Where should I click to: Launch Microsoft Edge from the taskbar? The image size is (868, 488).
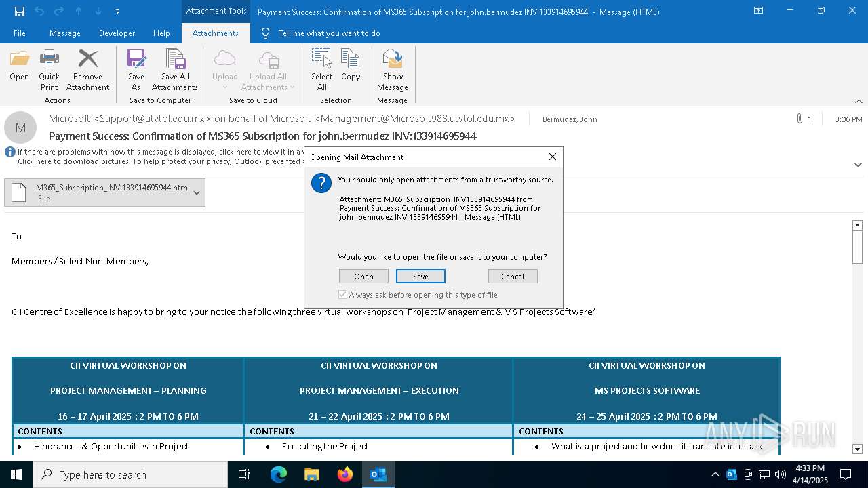point(279,474)
